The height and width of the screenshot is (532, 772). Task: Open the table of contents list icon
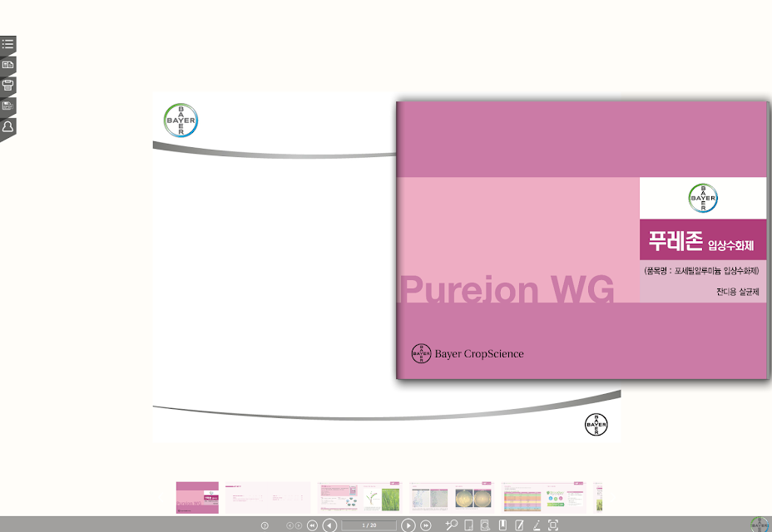pos(7,44)
